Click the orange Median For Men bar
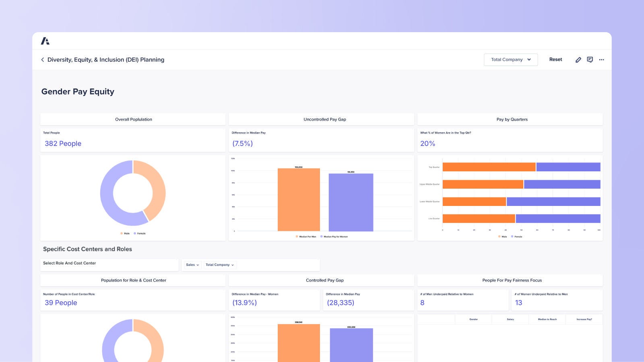 point(299,199)
